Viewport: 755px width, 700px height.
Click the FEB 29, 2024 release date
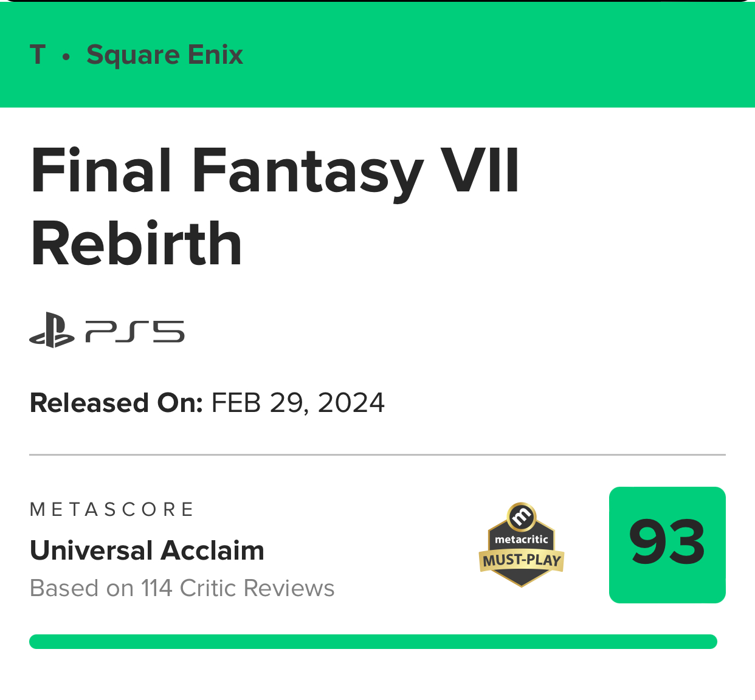298,403
